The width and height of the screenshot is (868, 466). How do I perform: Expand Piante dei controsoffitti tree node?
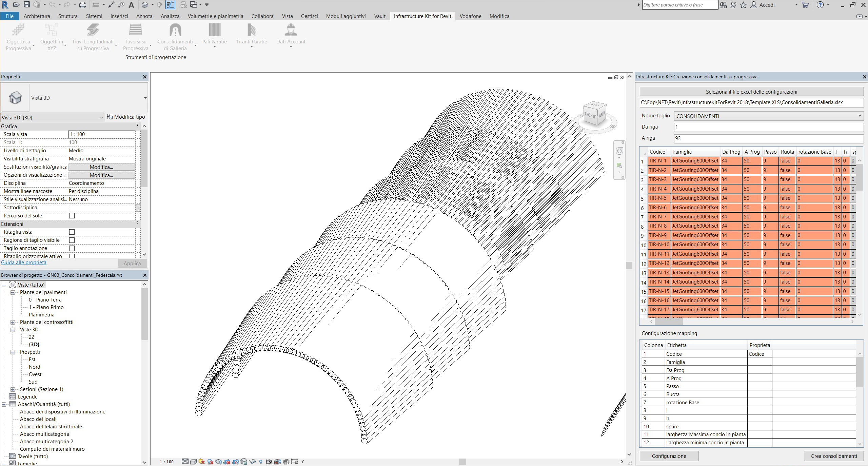click(x=13, y=322)
